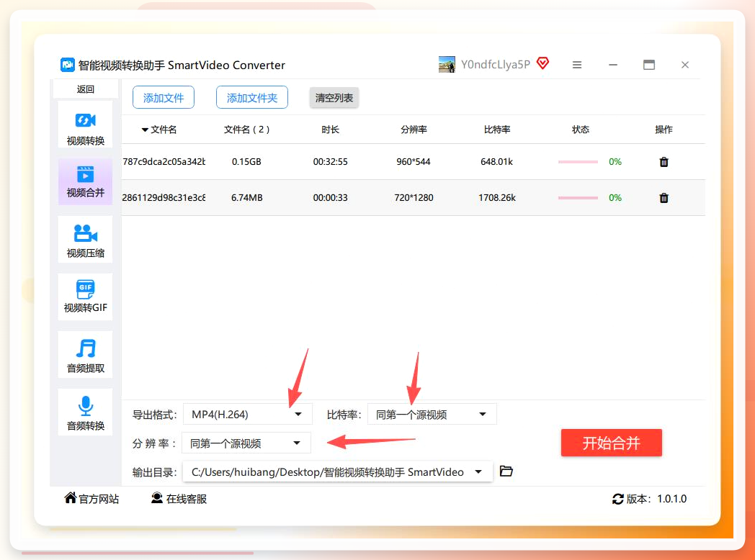The width and height of the screenshot is (755, 560).
Task: Click the 清空列表 button
Action: (x=334, y=98)
